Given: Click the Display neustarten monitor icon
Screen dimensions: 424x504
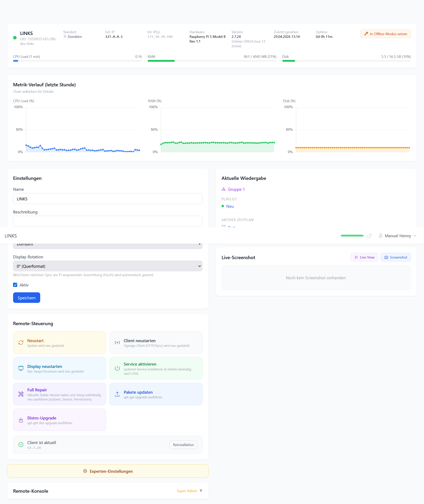Looking at the screenshot, I should pos(21,368).
